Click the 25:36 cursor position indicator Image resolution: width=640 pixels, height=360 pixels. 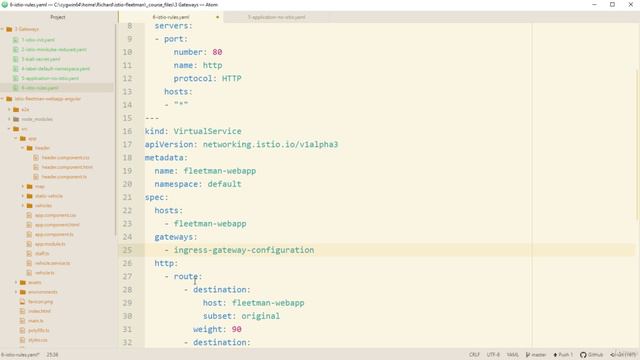[52, 355]
